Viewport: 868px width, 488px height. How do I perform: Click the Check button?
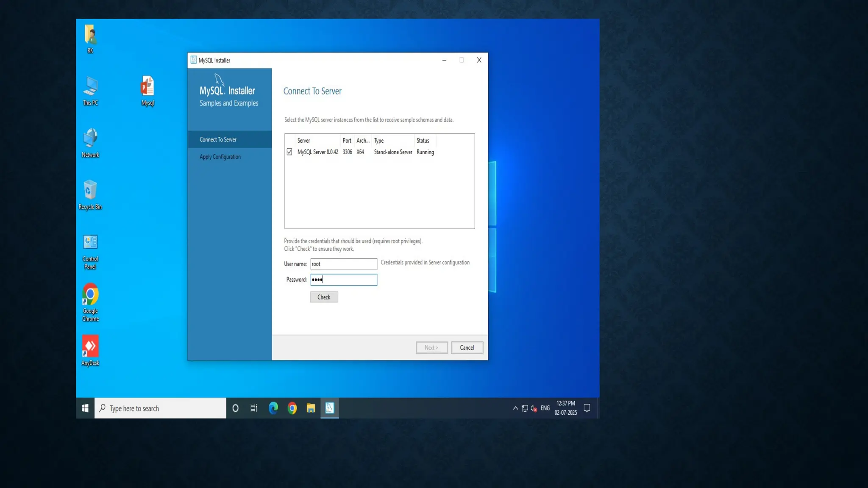(x=324, y=297)
